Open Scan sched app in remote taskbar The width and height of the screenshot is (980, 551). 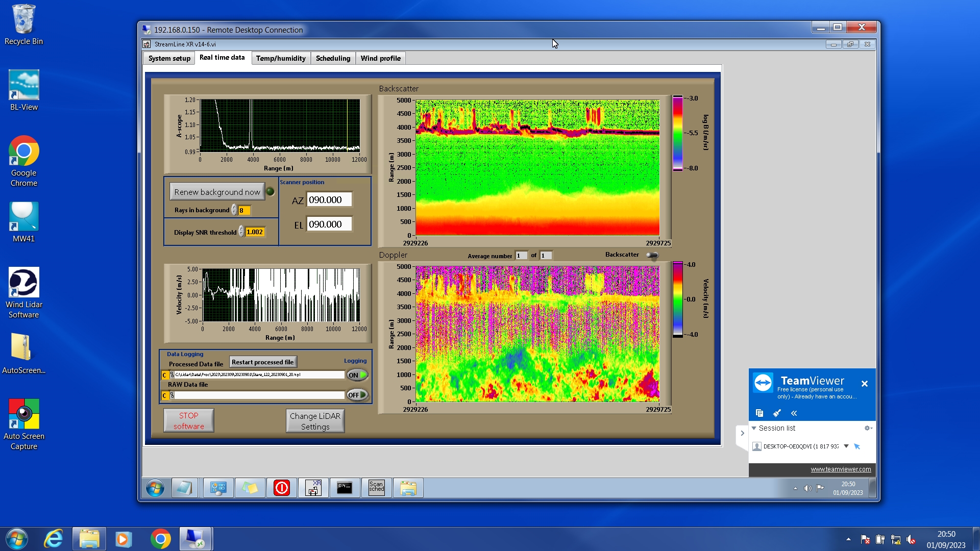(376, 488)
